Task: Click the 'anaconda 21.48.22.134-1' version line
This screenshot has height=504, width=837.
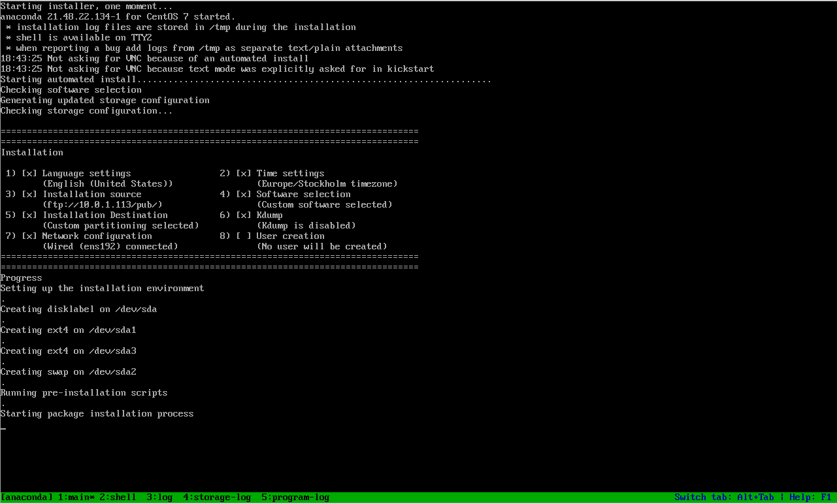Action: click(x=118, y=17)
